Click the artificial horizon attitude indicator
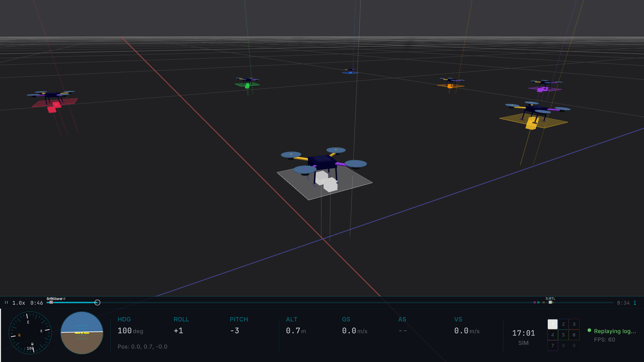This screenshot has height=362, width=644. (82, 333)
